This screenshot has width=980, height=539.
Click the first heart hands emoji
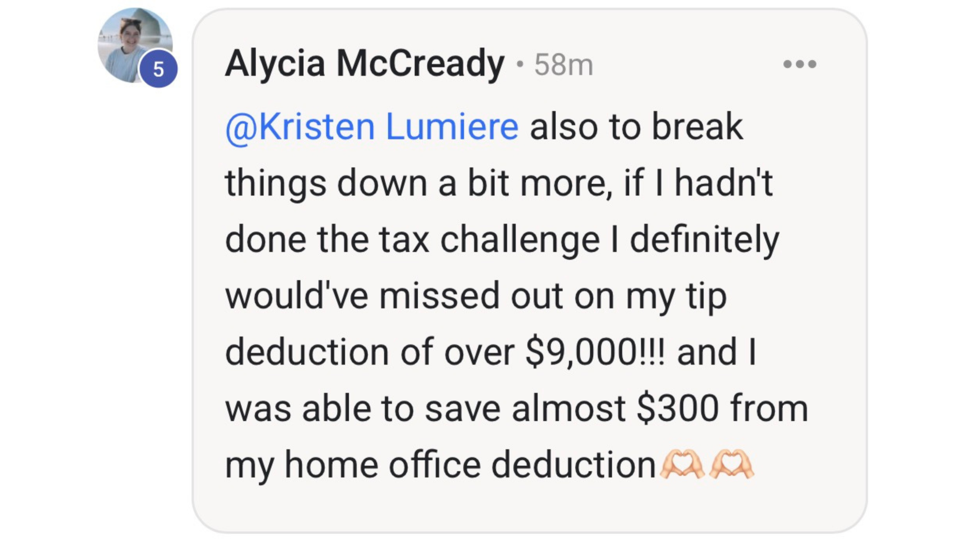coord(682,465)
